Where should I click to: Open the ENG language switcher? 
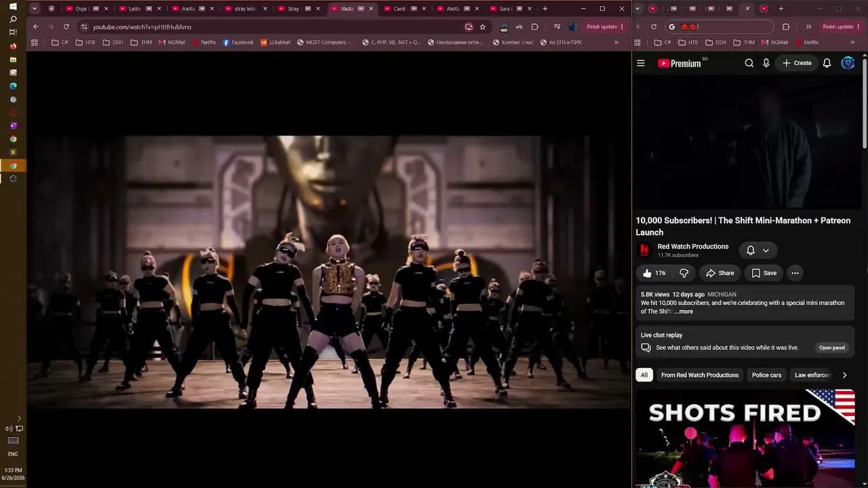pyautogui.click(x=13, y=454)
